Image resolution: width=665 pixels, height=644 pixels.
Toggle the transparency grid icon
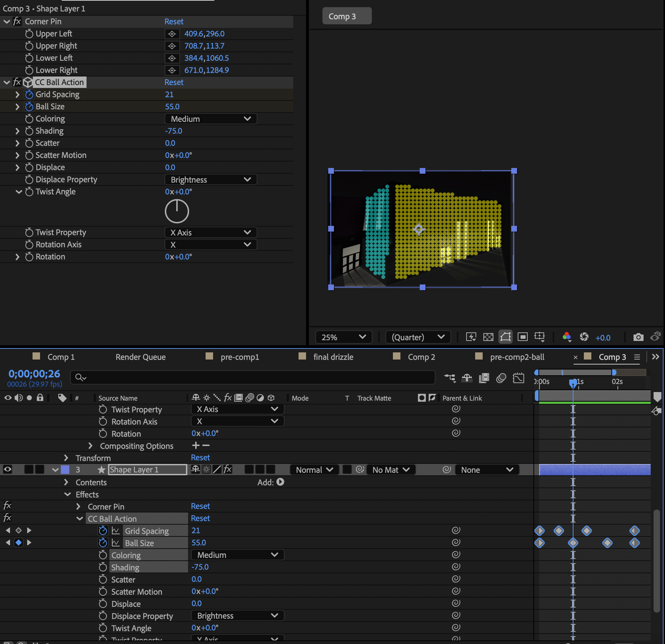pyautogui.click(x=488, y=337)
